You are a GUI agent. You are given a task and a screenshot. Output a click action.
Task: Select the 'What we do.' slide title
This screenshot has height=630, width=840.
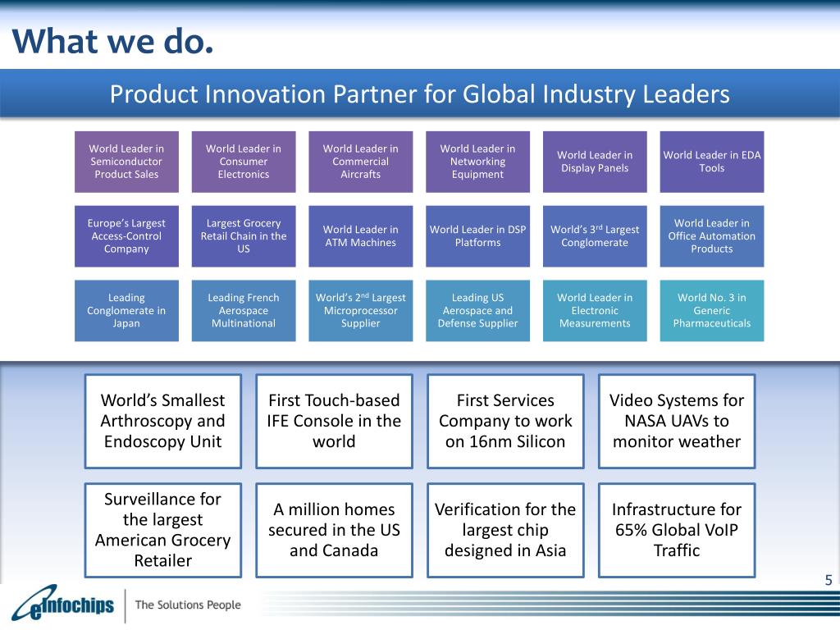112,41
